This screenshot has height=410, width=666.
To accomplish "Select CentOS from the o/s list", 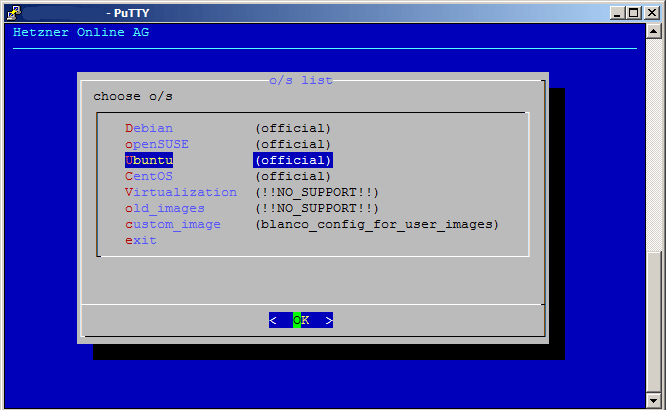I will click(x=149, y=176).
